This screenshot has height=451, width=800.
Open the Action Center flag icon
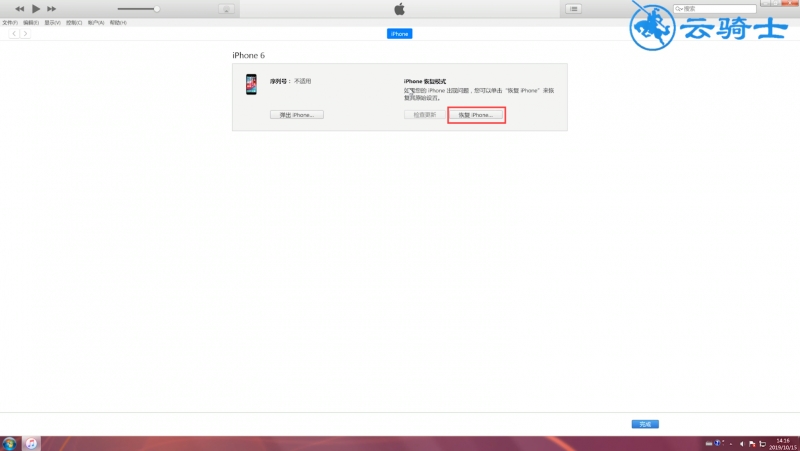coord(752,444)
